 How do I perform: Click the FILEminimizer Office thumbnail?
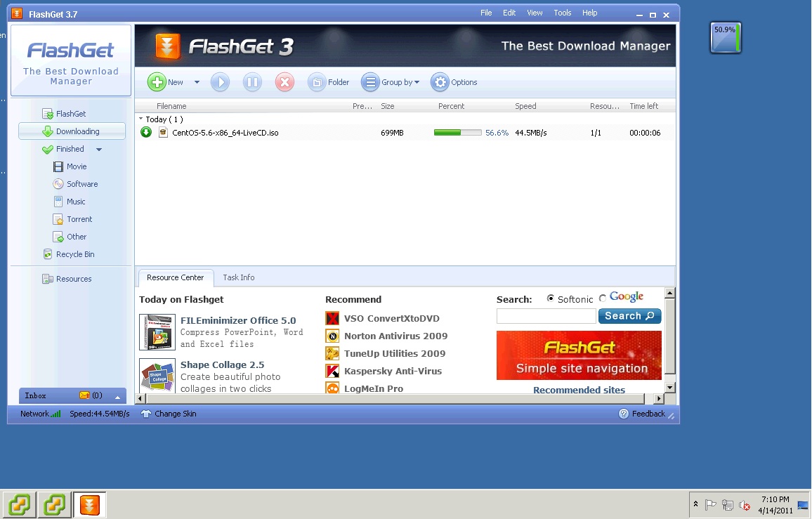click(157, 332)
